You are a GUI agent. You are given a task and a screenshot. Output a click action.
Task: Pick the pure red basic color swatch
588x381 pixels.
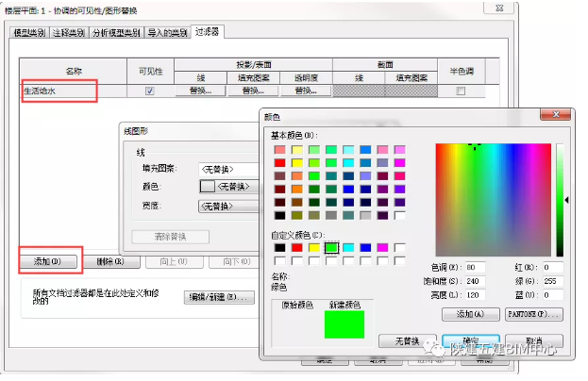click(279, 163)
